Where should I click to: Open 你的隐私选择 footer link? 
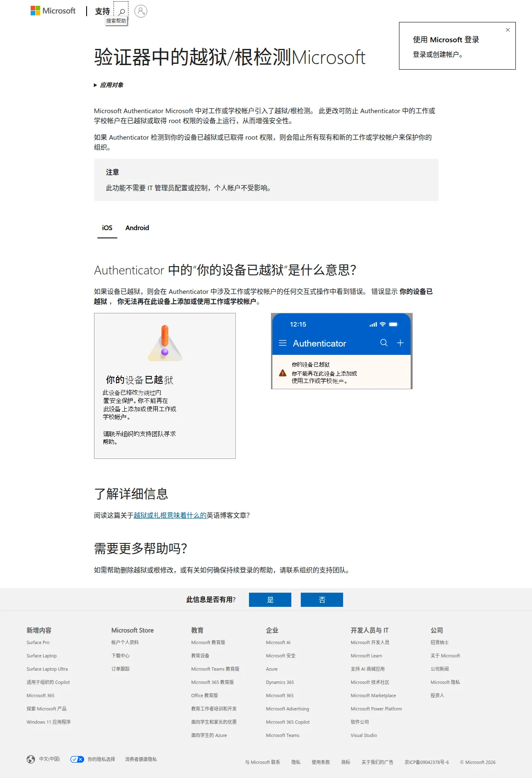tap(102, 759)
